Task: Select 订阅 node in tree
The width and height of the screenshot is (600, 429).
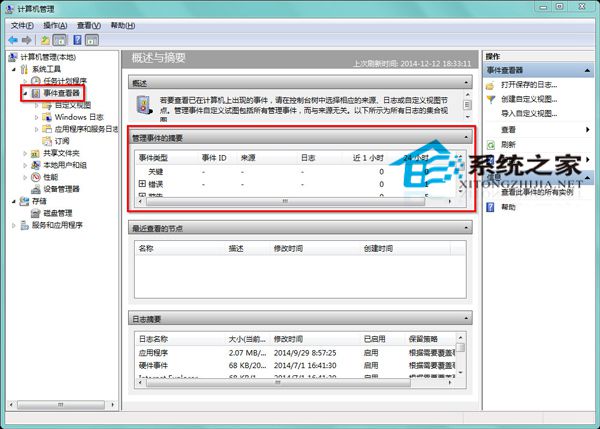Action: tap(62, 141)
